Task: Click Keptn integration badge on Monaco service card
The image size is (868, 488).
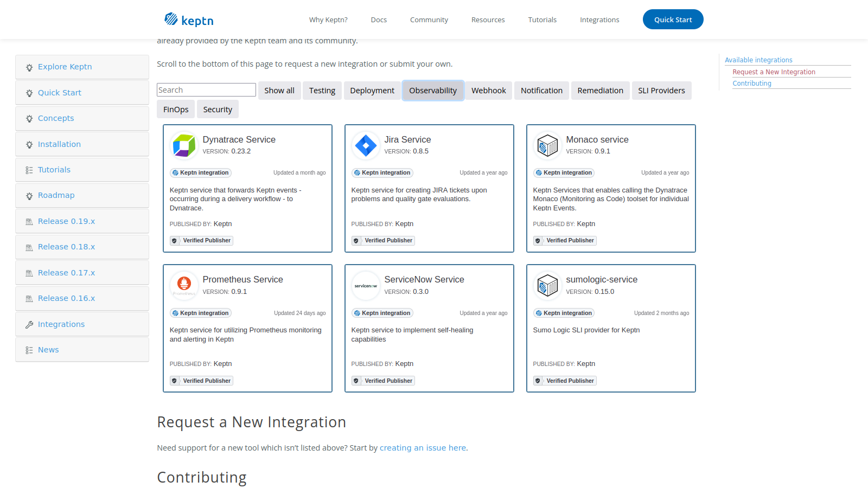Action: 564,173
